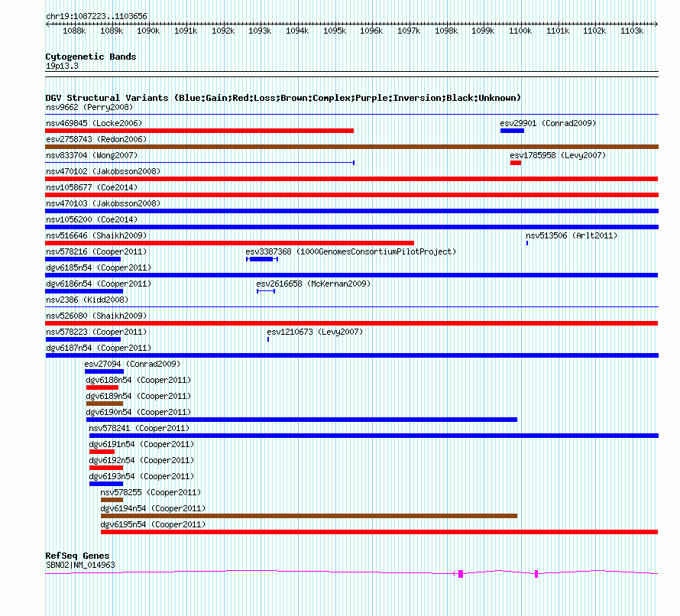Click the nsv833704 (Wong2007) label
Image resolution: width=680 pixels, height=616 pixels.
click(x=92, y=155)
